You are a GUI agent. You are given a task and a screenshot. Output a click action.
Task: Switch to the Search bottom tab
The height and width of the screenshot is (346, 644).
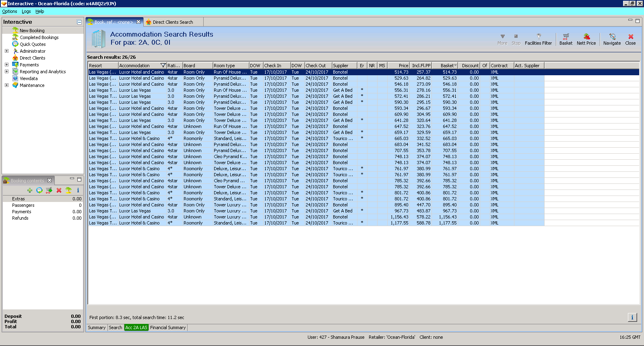click(116, 327)
